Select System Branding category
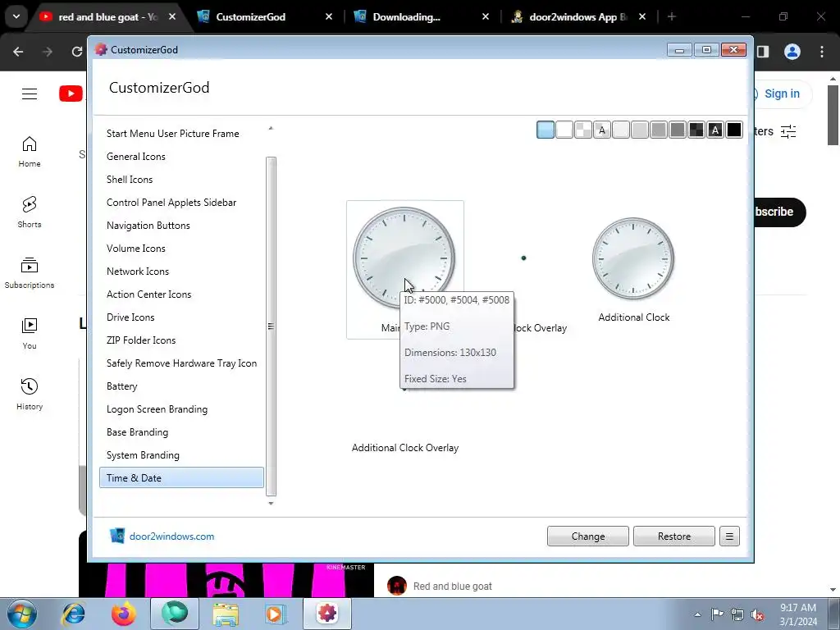Image resolution: width=840 pixels, height=630 pixels. click(143, 455)
